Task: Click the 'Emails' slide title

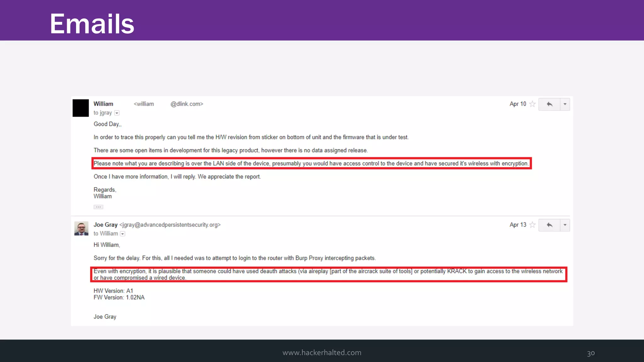Action: point(92,24)
